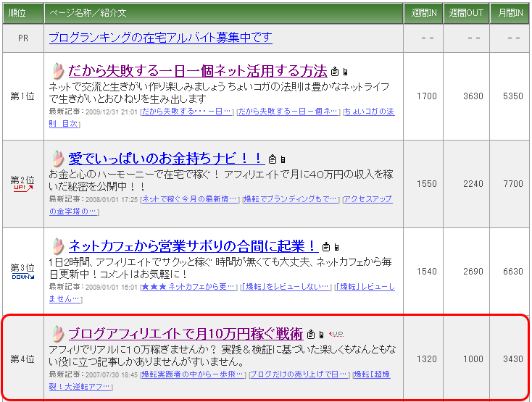Click rank cell 第4位

[23, 359]
